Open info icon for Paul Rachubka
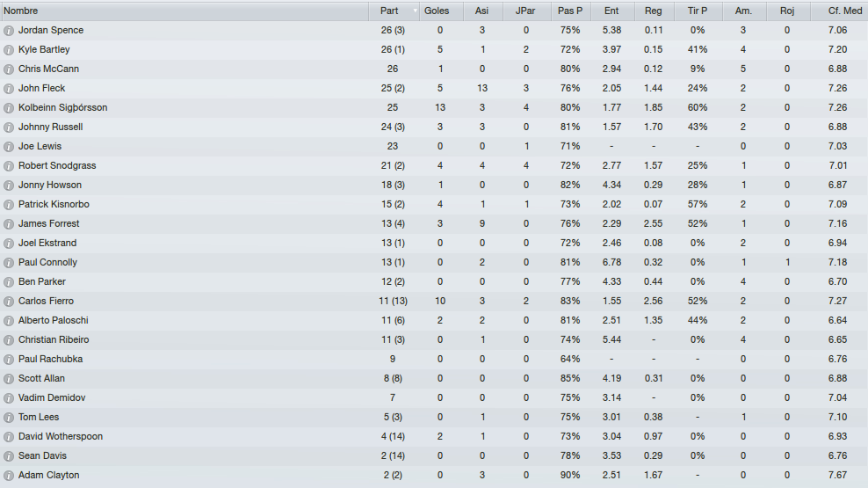The height and width of the screenshot is (488, 868). point(8,360)
